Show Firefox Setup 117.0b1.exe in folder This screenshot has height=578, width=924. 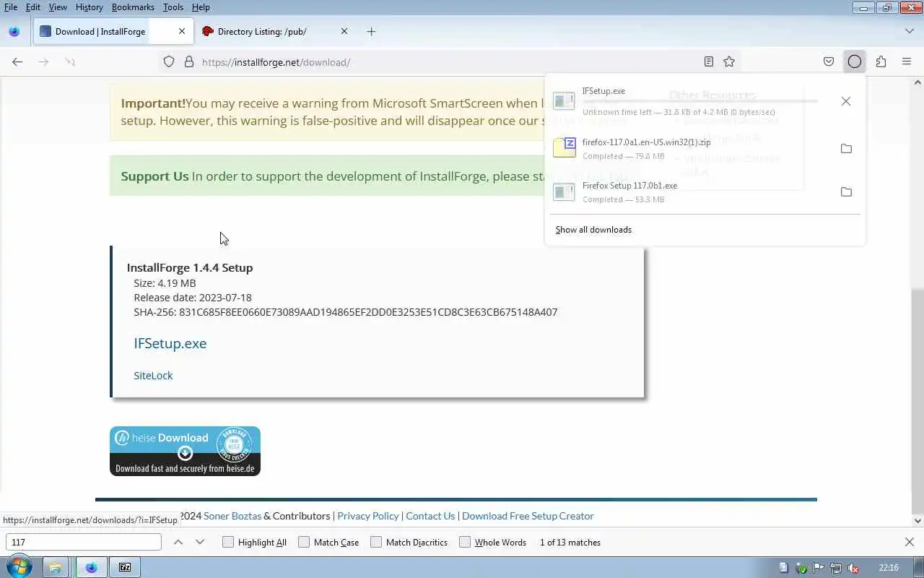point(846,192)
